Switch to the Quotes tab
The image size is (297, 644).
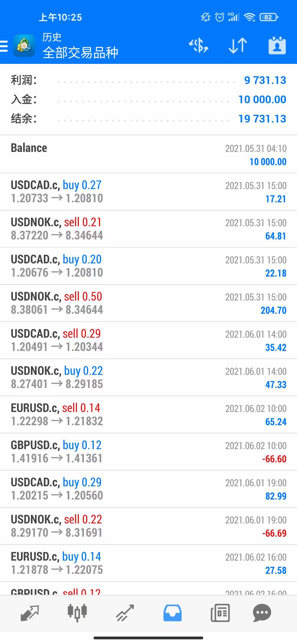(30, 613)
